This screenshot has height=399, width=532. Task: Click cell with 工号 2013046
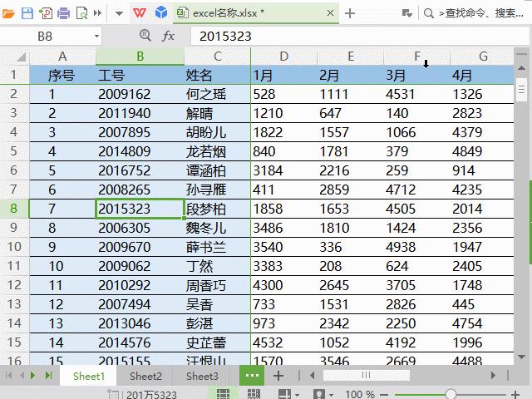coord(140,323)
